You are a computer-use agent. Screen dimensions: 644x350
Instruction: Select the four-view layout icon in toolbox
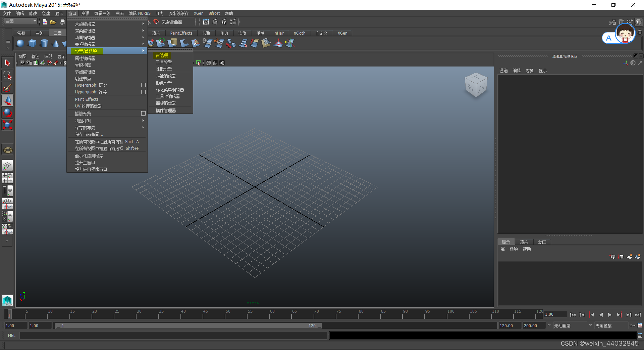7,178
